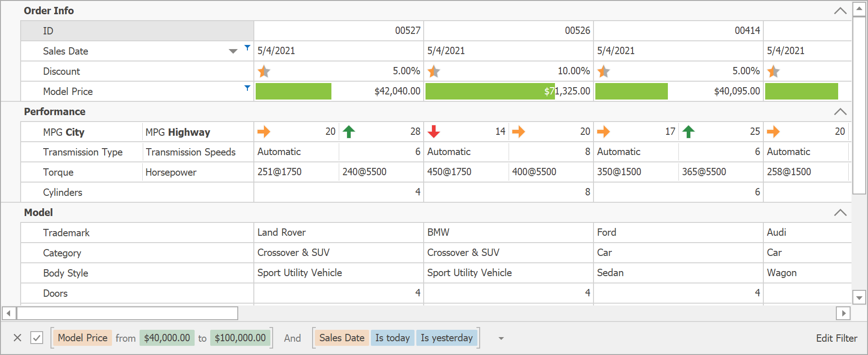Click the green up arrow next to 25
The width and height of the screenshot is (868, 355).
click(688, 132)
